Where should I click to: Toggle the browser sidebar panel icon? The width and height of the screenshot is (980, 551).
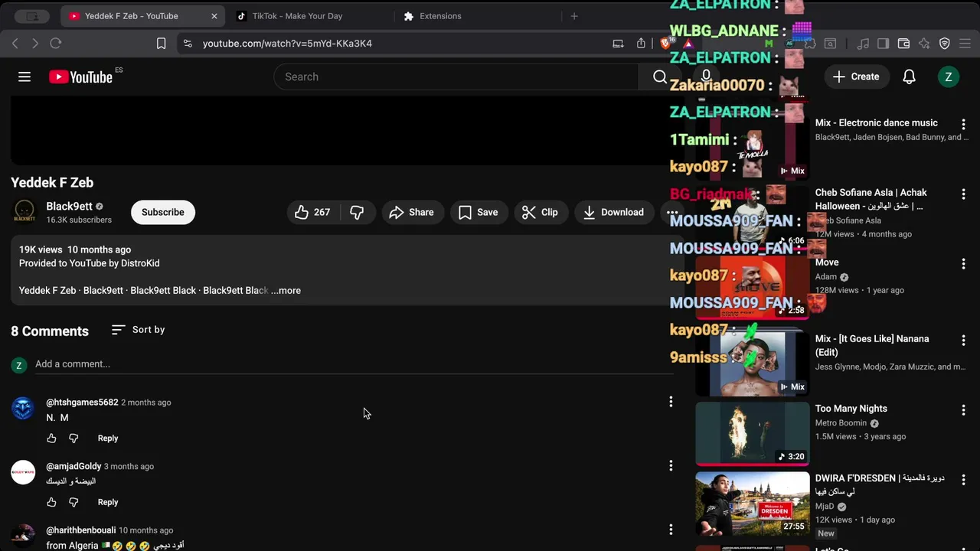pos(883,44)
